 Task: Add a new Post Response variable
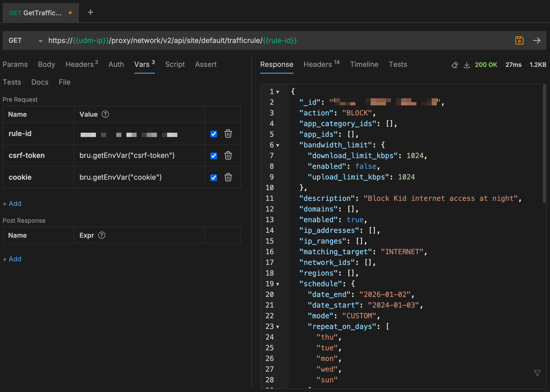pyautogui.click(x=12, y=259)
